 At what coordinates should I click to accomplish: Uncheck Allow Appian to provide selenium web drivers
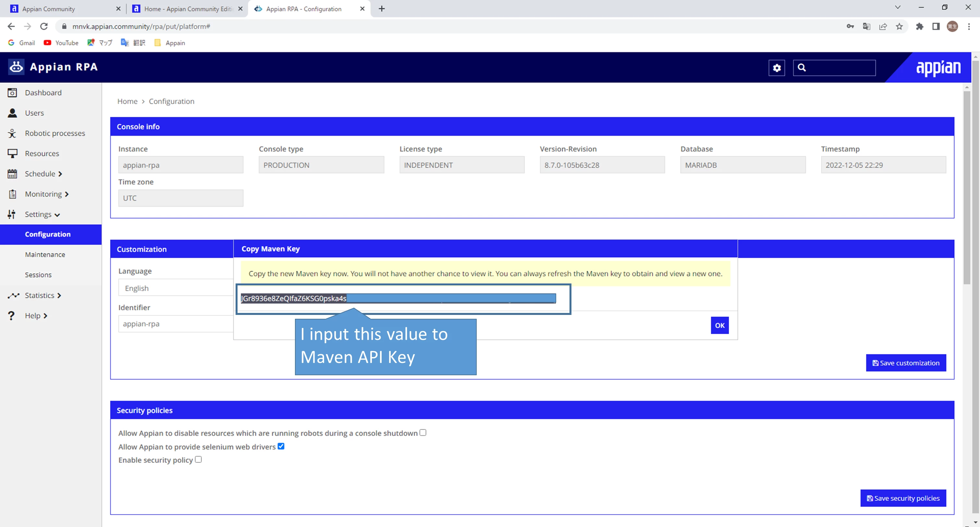tap(281, 446)
